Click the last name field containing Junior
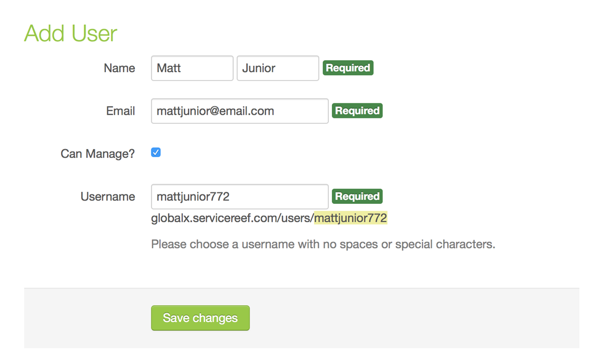Screen dimensions: 598x364 pyautogui.click(x=278, y=68)
